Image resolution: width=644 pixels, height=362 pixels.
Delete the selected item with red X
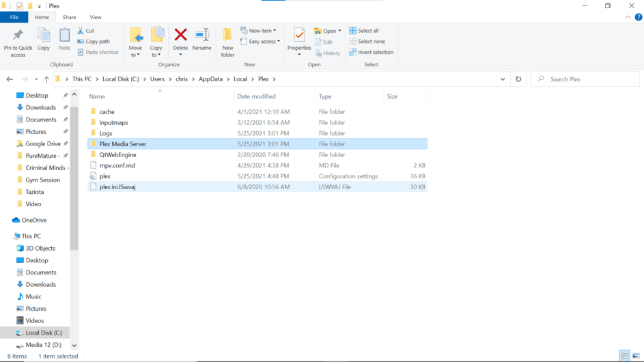click(x=180, y=41)
